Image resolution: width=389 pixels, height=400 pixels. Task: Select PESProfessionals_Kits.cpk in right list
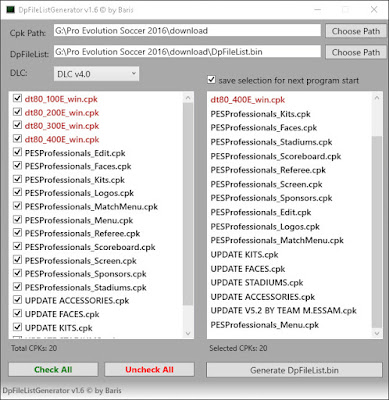[260, 114]
